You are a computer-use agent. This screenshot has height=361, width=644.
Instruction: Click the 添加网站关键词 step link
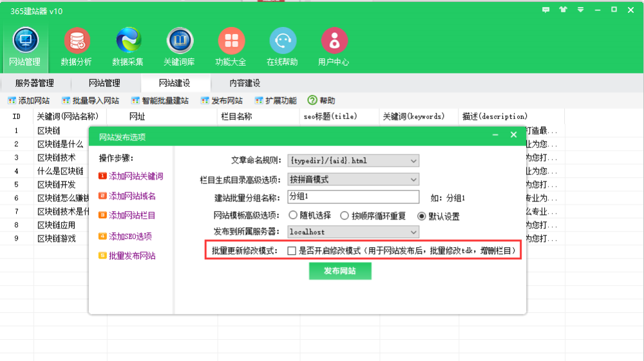(136, 176)
